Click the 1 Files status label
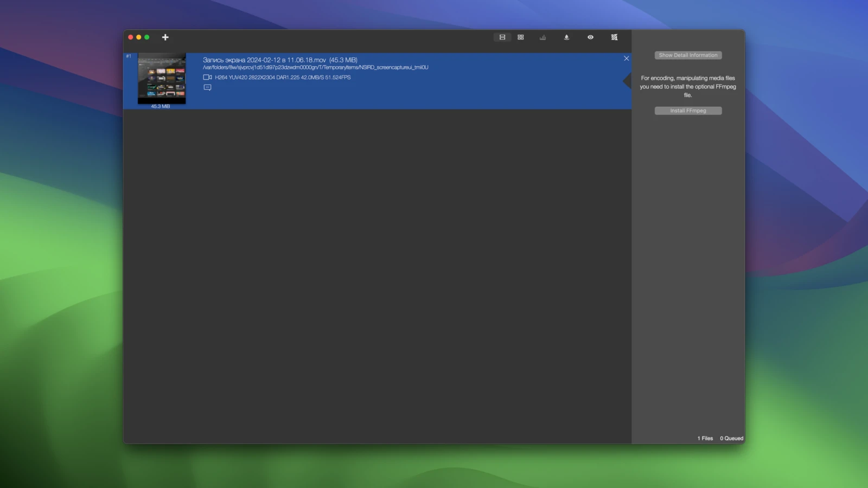868x488 pixels. coord(705,439)
